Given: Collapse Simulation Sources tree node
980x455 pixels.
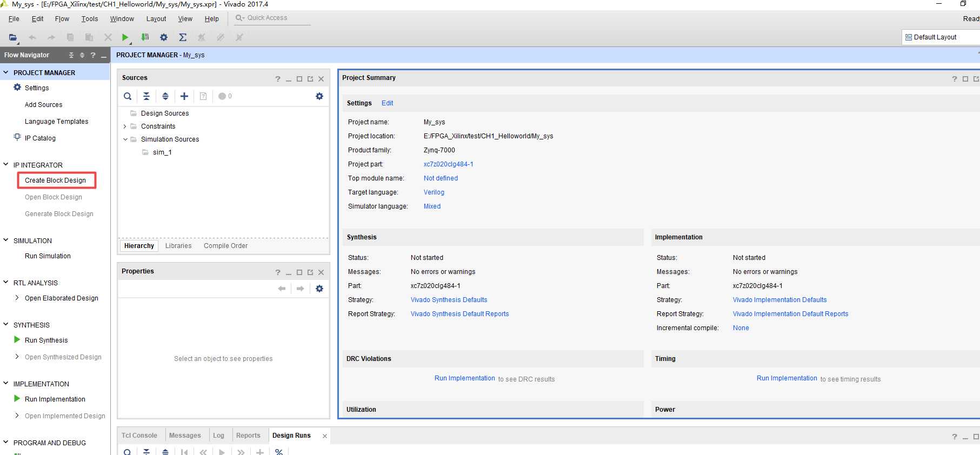Looking at the screenshot, I should click(x=125, y=139).
